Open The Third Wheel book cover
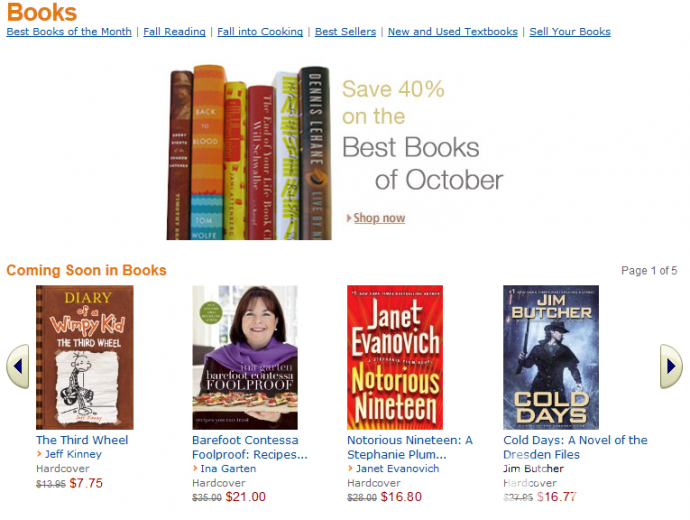 click(x=84, y=357)
